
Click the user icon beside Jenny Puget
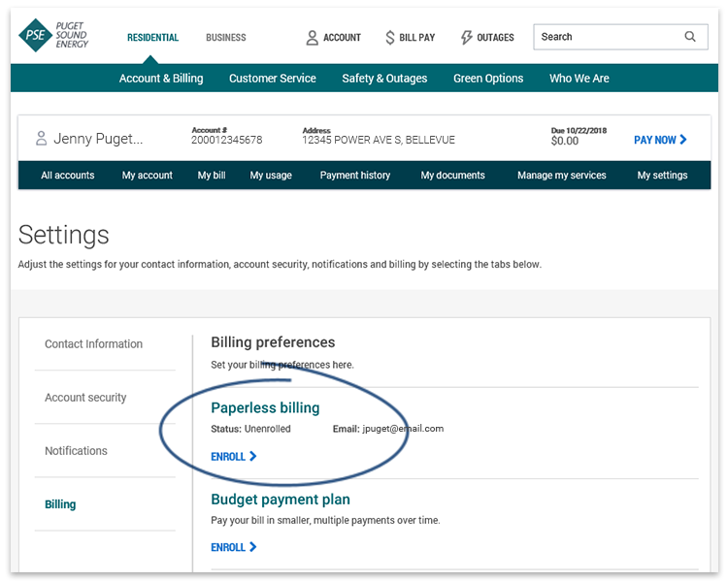click(x=42, y=139)
